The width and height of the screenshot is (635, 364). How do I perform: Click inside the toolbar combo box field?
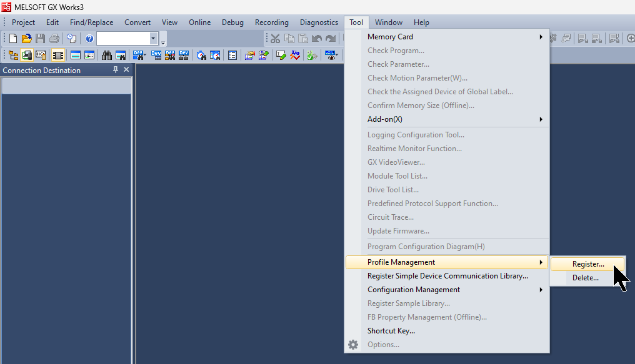point(123,39)
